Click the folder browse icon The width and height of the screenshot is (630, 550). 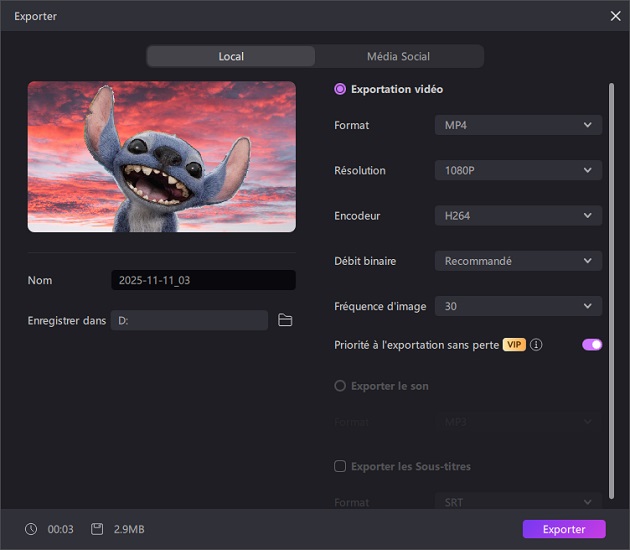(285, 320)
